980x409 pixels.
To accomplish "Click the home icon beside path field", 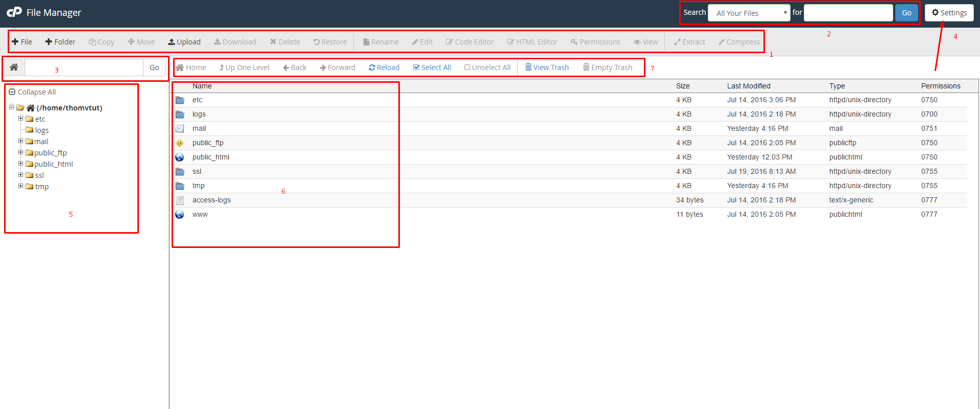I will coord(14,67).
